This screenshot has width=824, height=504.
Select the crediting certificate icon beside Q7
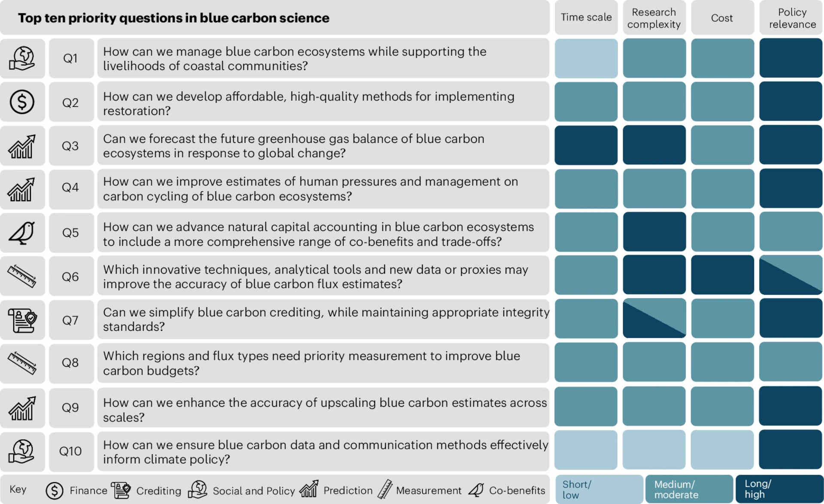click(x=22, y=320)
